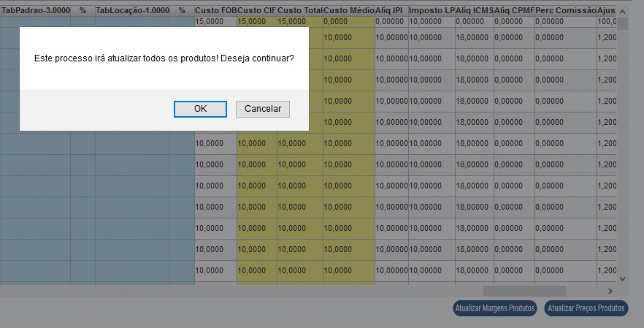
Task: Select the 0,0000 Custo Médio cell
Action: 349,22
